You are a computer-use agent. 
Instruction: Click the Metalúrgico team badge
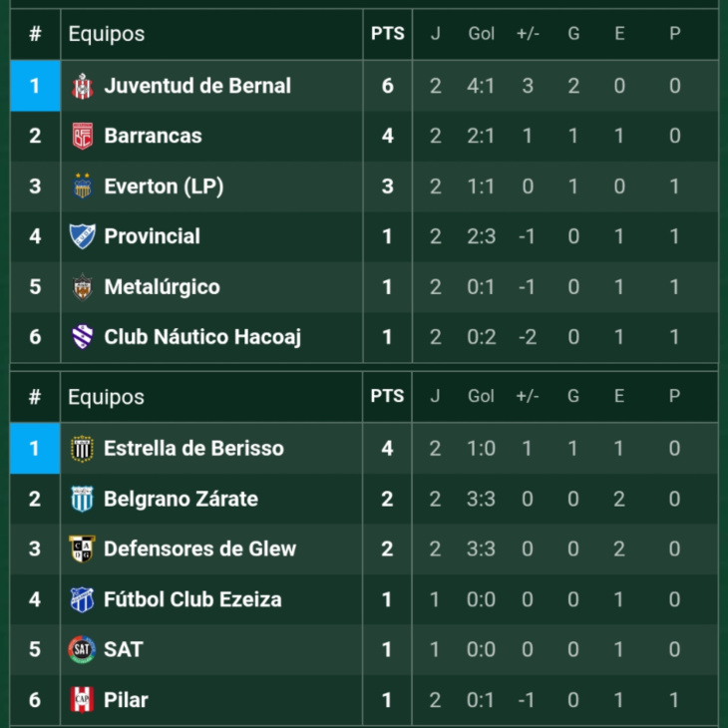(x=82, y=287)
